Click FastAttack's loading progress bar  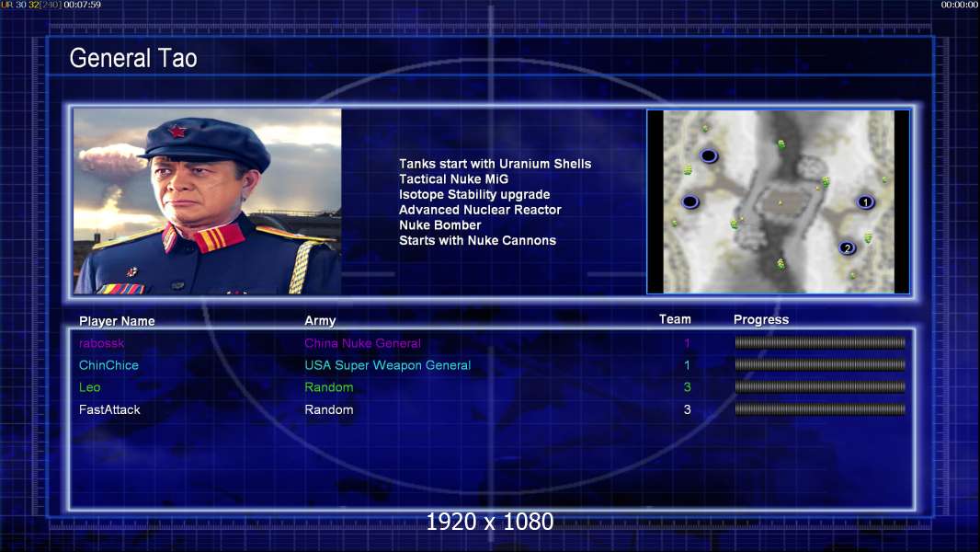tap(820, 409)
